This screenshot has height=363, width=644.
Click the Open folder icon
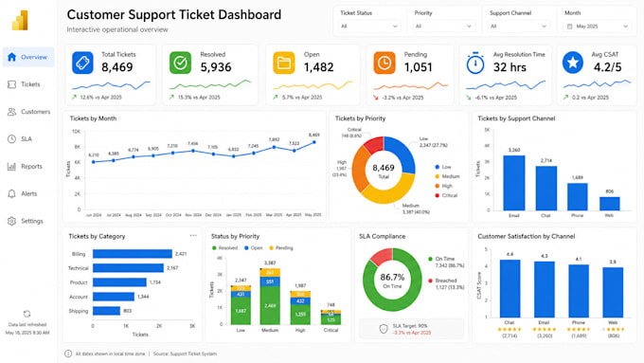284,63
